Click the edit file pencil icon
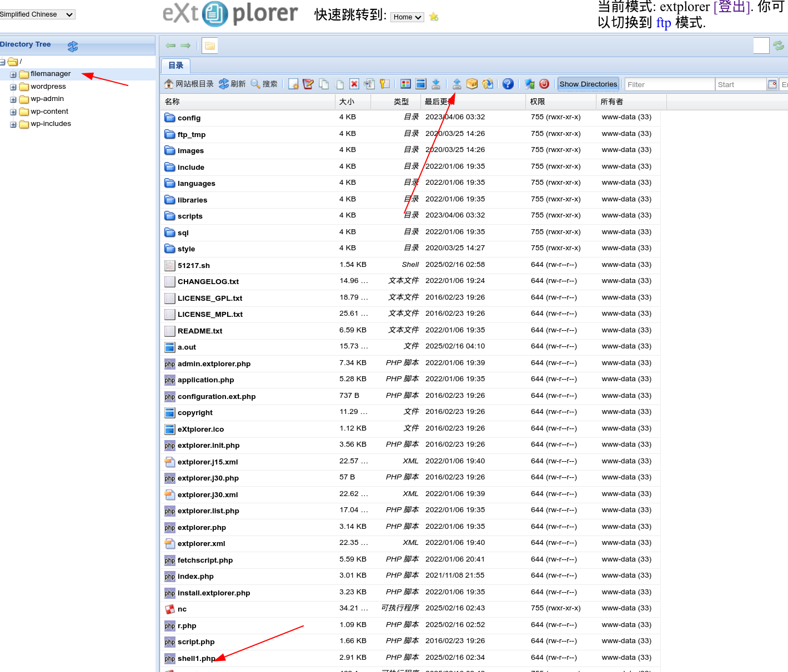 (x=308, y=84)
